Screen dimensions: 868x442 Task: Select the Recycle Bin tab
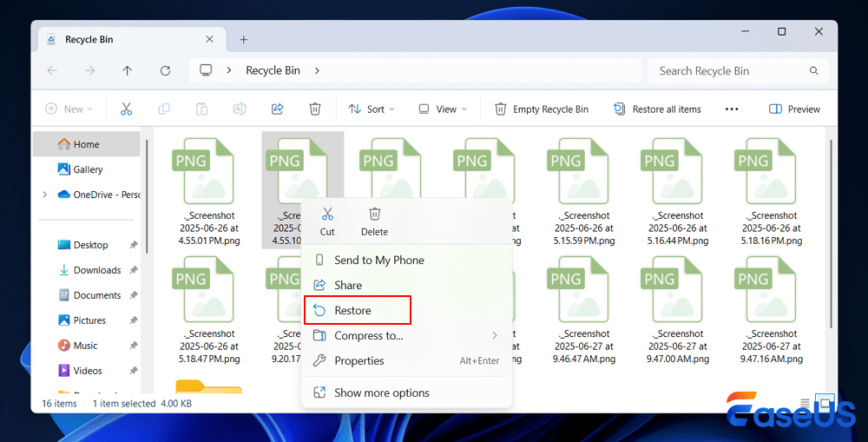132,39
